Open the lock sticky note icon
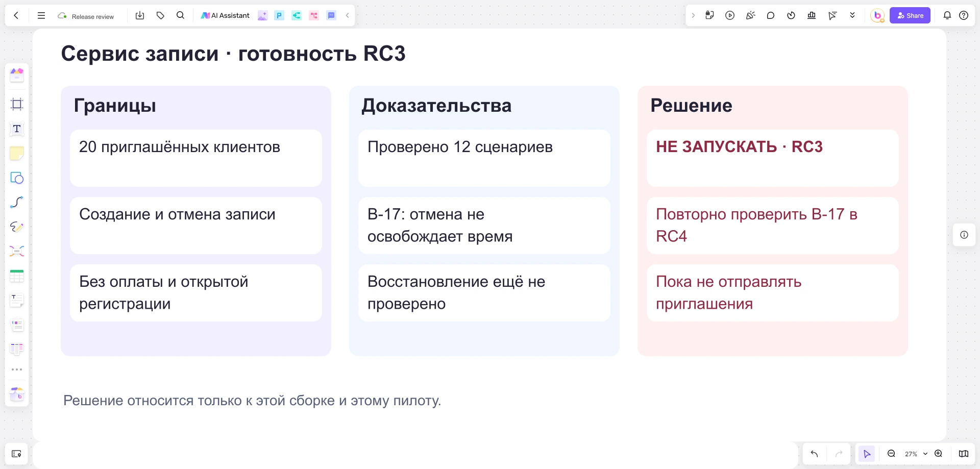 click(x=709, y=15)
